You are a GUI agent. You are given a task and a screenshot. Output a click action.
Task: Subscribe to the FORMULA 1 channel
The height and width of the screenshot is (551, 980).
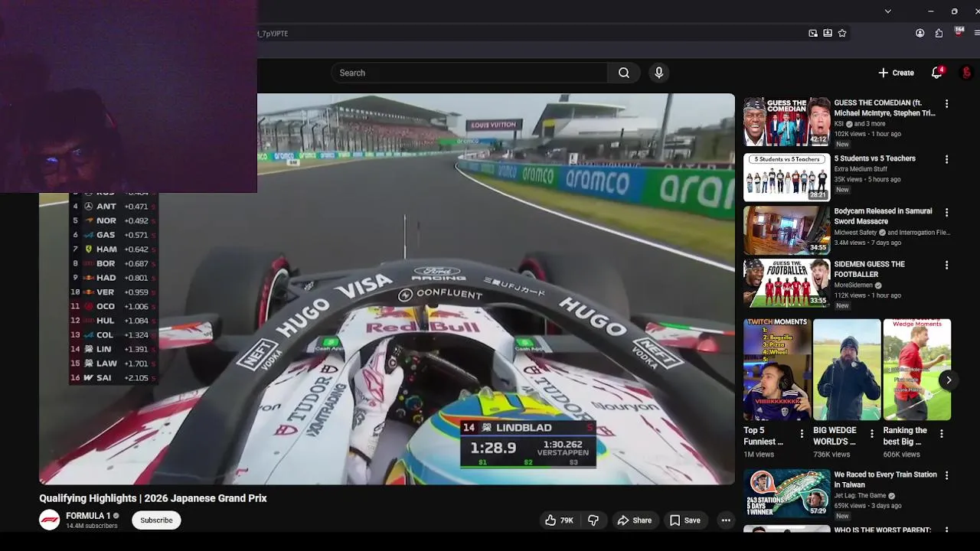pyautogui.click(x=156, y=520)
